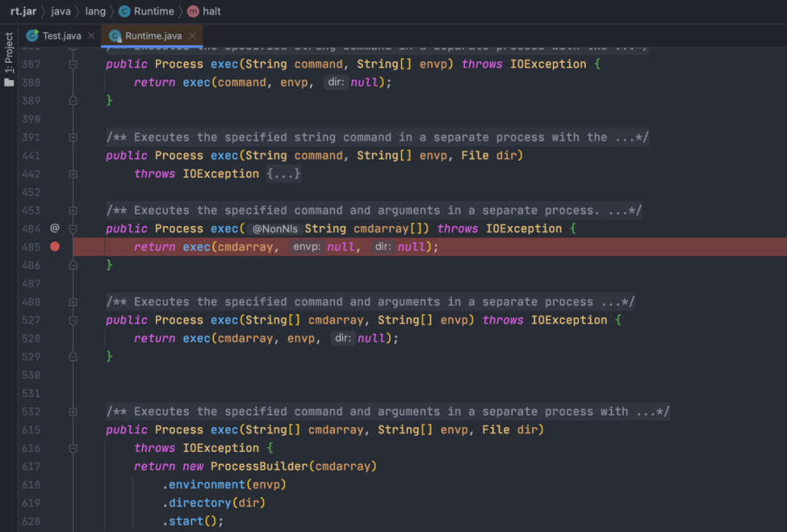
Task: Click halt method in the breadcrumb
Action: coord(211,11)
